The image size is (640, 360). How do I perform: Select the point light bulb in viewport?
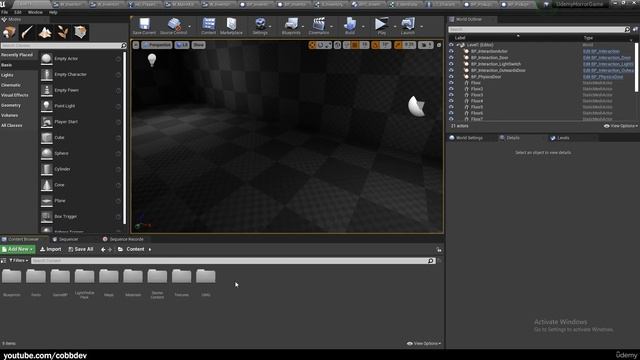[152, 60]
